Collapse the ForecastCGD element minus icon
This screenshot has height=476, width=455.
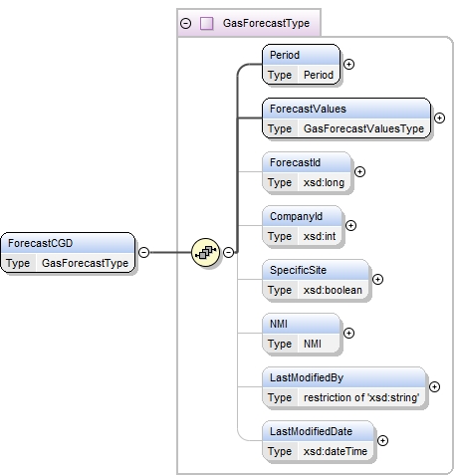143,252
